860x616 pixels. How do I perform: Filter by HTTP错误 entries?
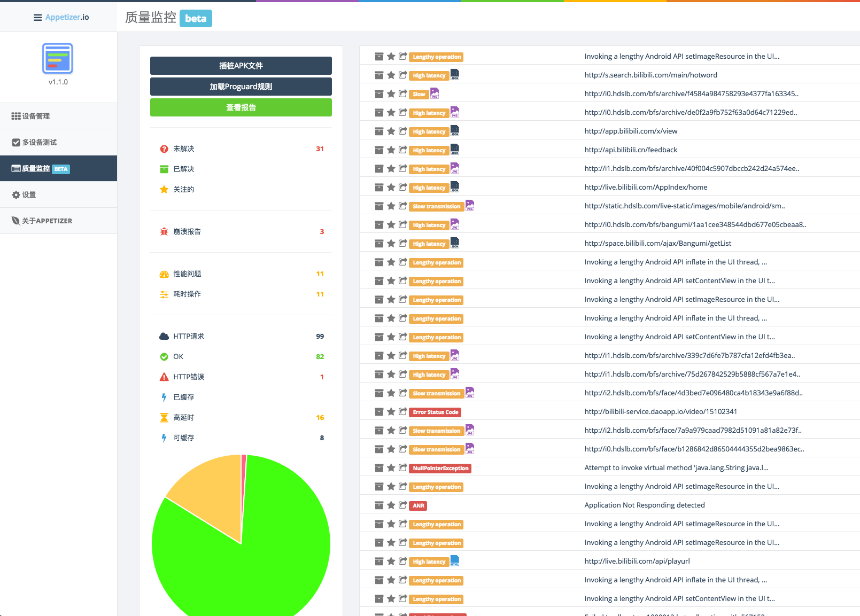[241, 377]
